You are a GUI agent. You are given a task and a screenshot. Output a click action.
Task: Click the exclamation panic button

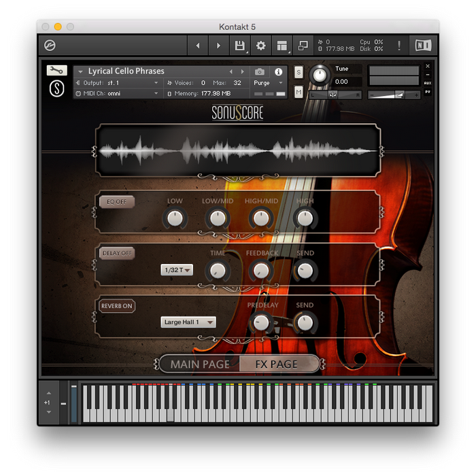point(398,46)
